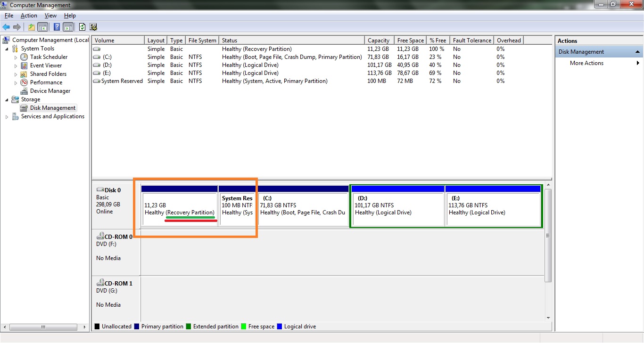
Task: Click the Primary partition legend color swatch
Action: coord(137,327)
